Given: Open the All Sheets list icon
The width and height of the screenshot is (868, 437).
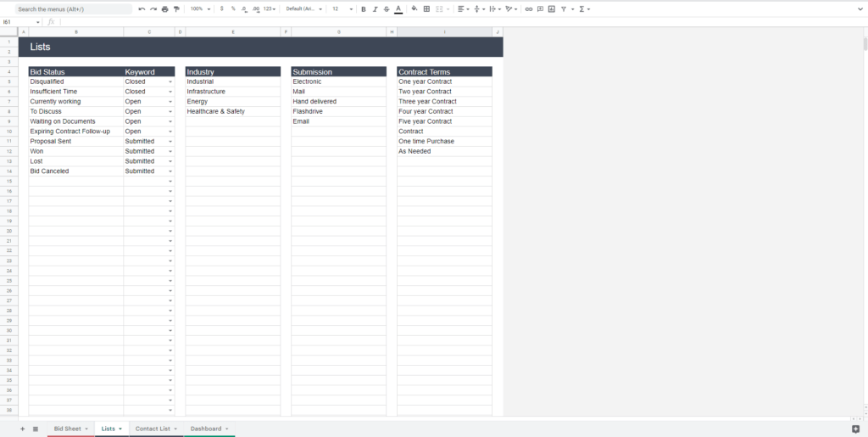Looking at the screenshot, I should 36,429.
